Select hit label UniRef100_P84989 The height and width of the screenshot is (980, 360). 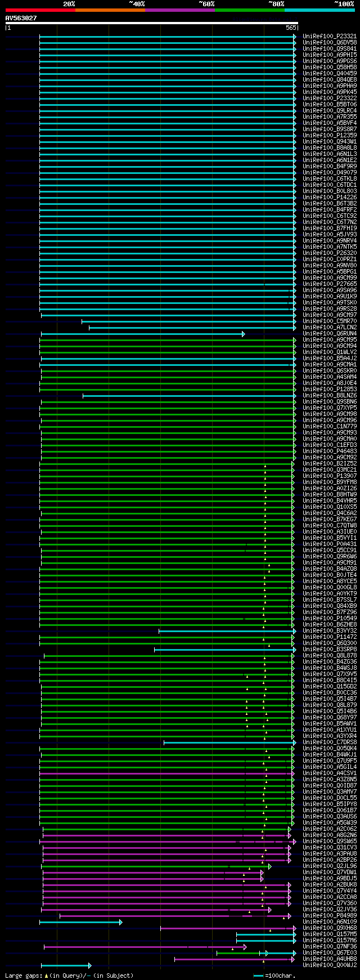pos(330,915)
